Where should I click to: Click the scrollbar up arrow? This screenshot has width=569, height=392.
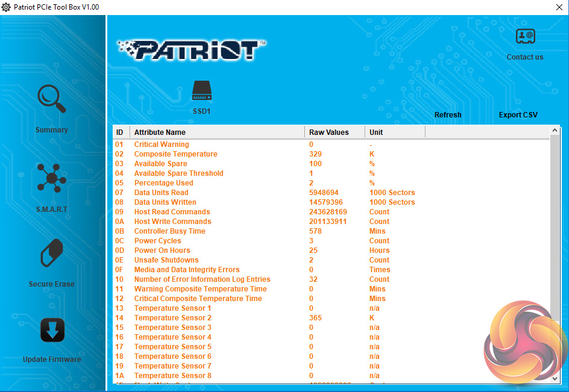(555, 130)
